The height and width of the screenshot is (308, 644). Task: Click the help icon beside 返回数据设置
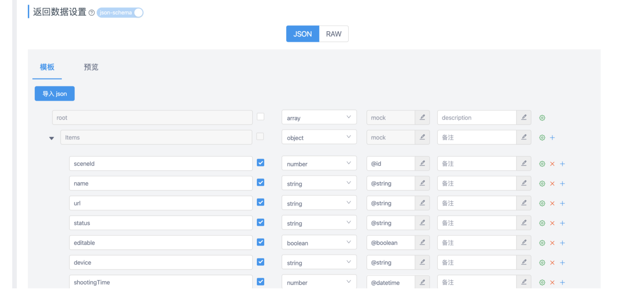click(x=92, y=13)
